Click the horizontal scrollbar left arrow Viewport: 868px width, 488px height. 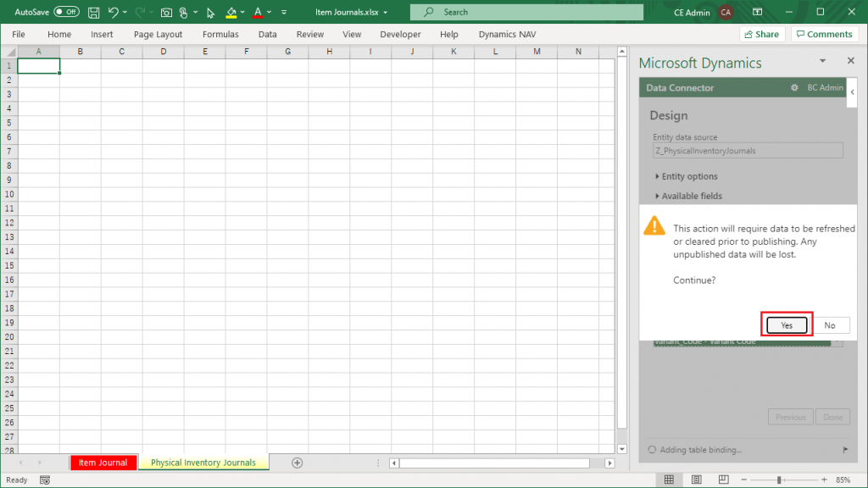[x=394, y=463]
